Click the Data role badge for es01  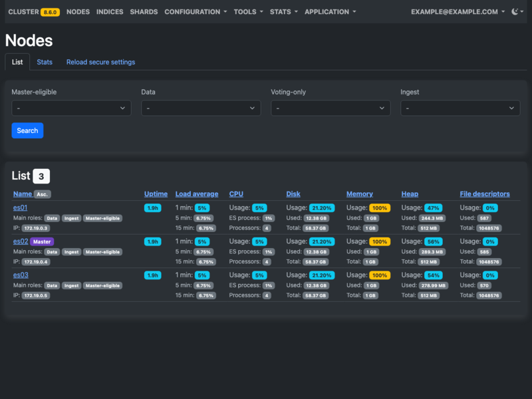(x=53, y=217)
